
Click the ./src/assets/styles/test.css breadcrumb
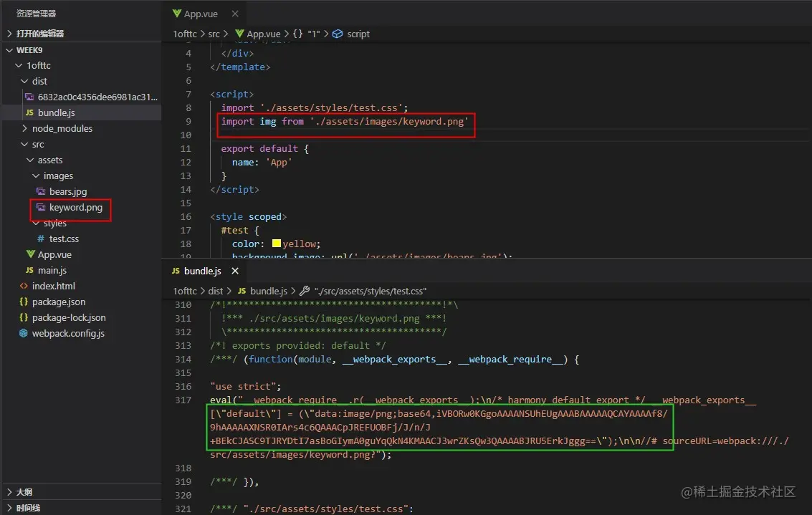(x=371, y=292)
